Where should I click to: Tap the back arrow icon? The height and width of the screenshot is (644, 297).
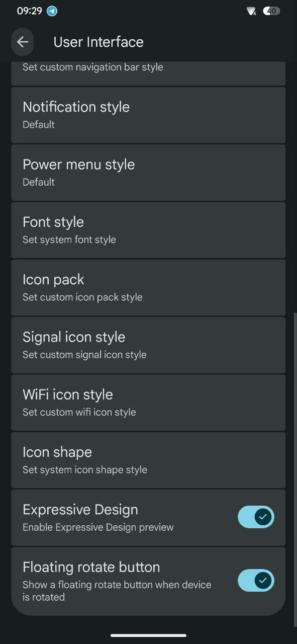coord(23,42)
